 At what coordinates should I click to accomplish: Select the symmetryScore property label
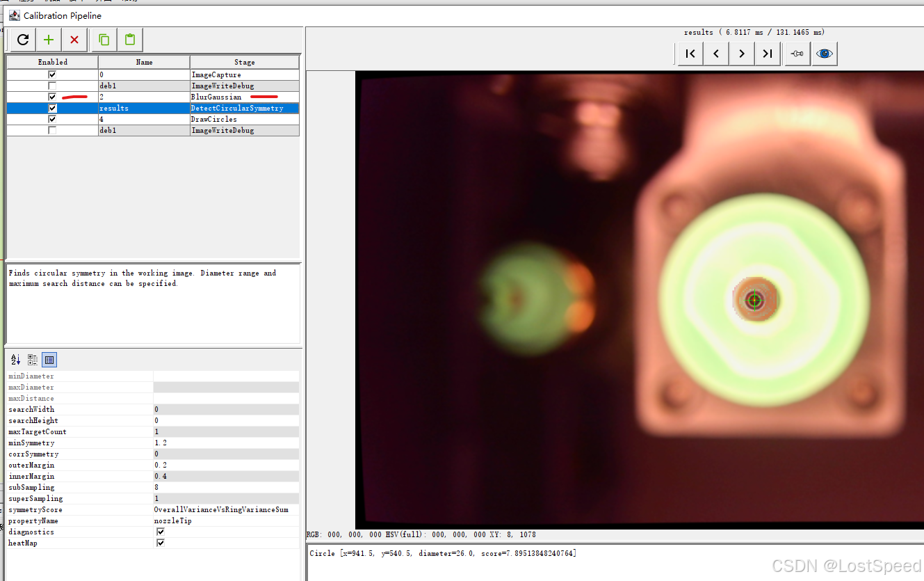click(35, 509)
